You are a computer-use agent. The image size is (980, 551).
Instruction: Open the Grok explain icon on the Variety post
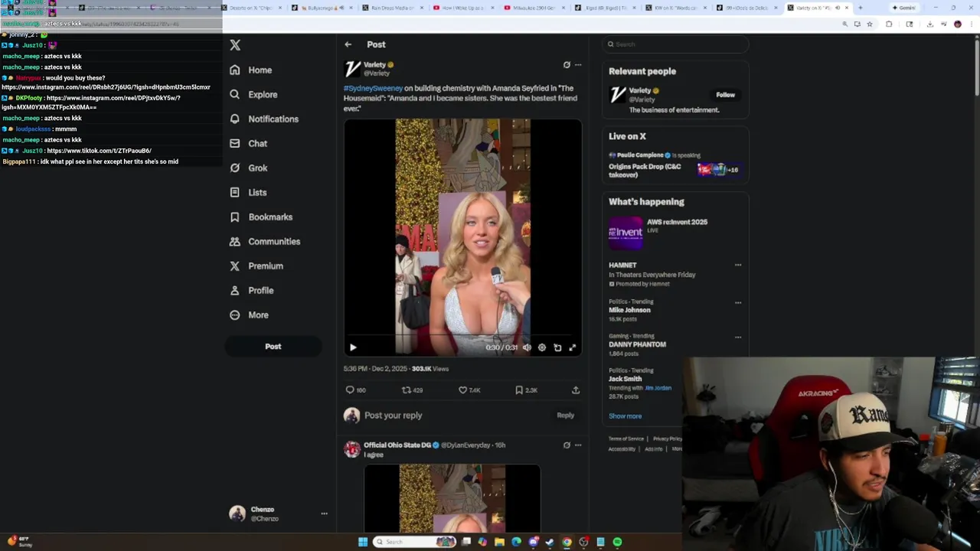[567, 65]
